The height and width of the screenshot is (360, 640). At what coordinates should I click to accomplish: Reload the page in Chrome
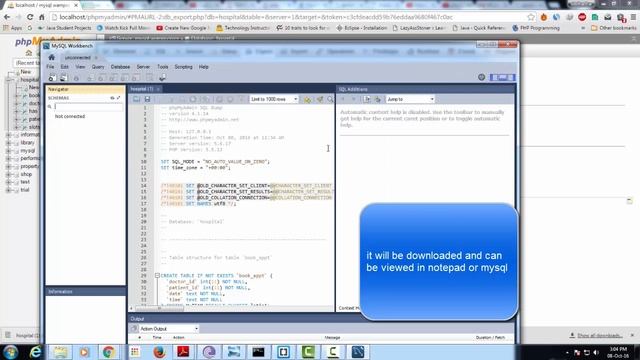[30, 17]
